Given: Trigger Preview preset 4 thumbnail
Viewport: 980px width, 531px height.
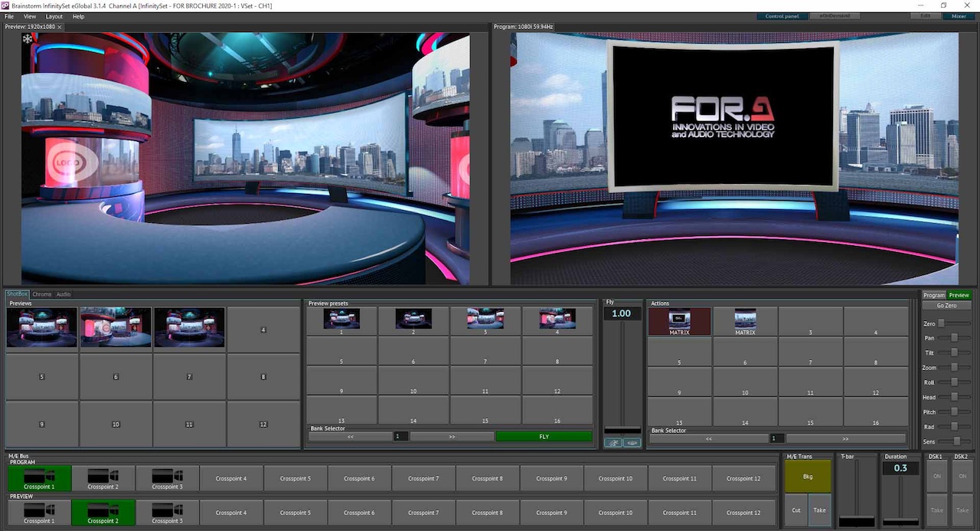Looking at the screenshot, I should [557, 320].
